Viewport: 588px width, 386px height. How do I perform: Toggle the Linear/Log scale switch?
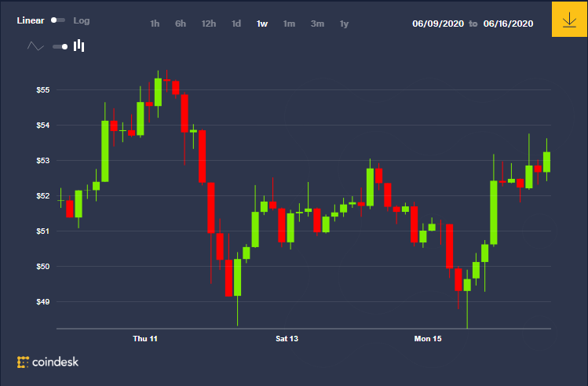(x=58, y=20)
